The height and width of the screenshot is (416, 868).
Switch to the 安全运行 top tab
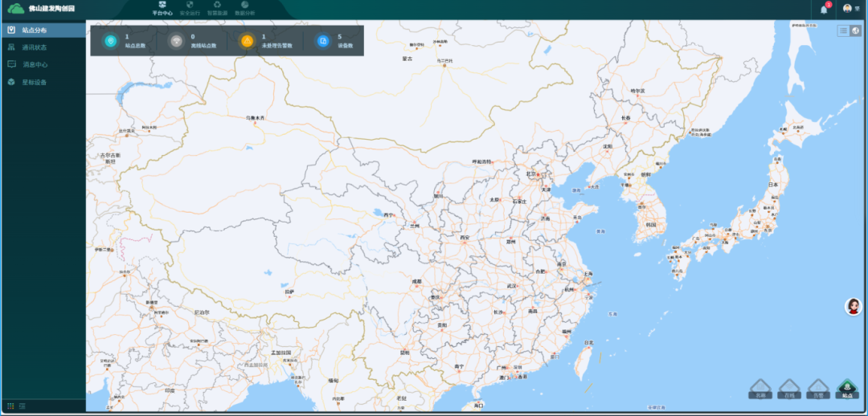(x=190, y=8)
